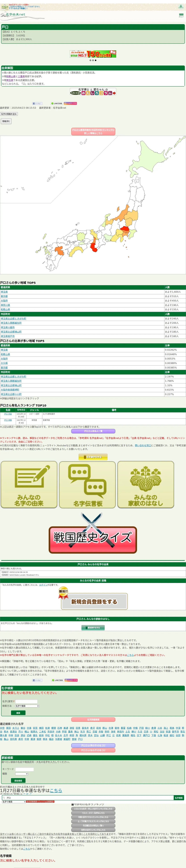Click 戸口さん(女の子)の名づけ button
Screen dimensions: 186x868
click(93, 750)
